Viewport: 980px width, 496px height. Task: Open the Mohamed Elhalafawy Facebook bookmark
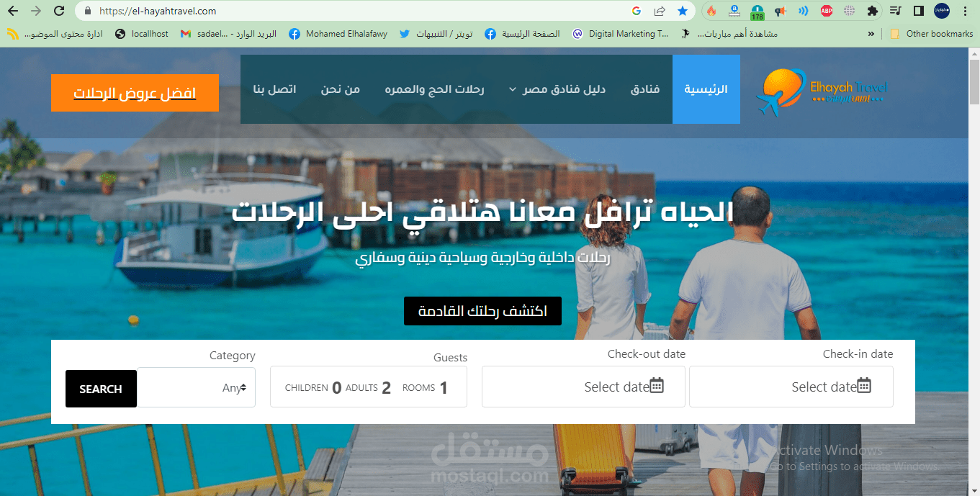pos(338,34)
